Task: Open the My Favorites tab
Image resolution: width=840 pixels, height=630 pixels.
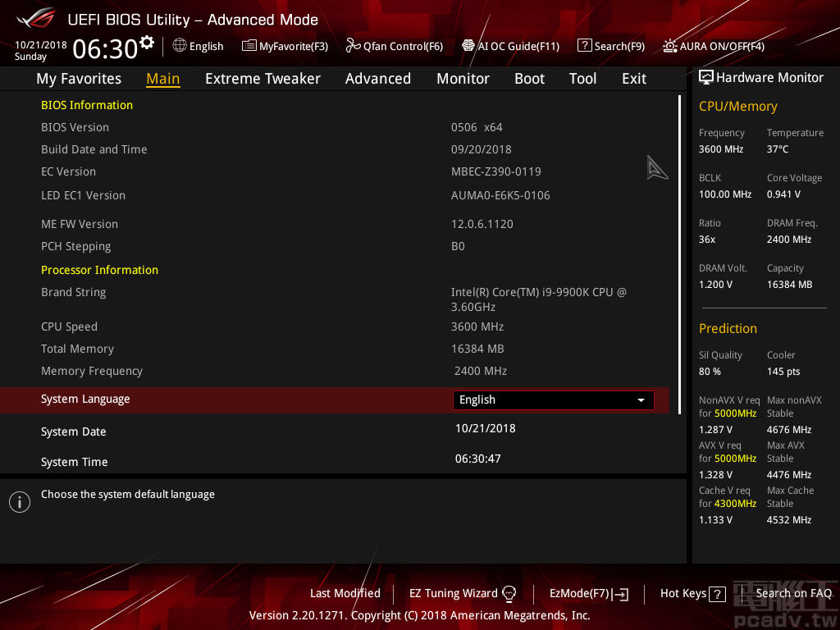Action: [79, 79]
